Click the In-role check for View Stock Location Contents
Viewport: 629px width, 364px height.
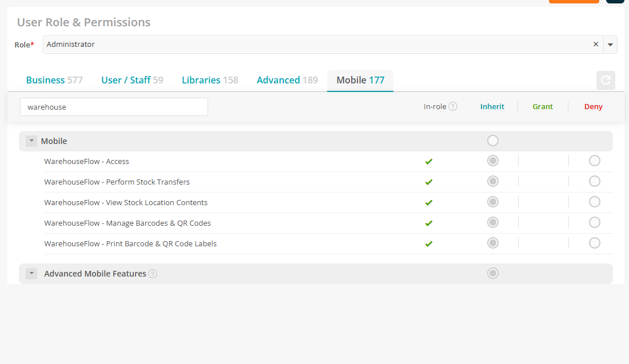pyautogui.click(x=429, y=203)
